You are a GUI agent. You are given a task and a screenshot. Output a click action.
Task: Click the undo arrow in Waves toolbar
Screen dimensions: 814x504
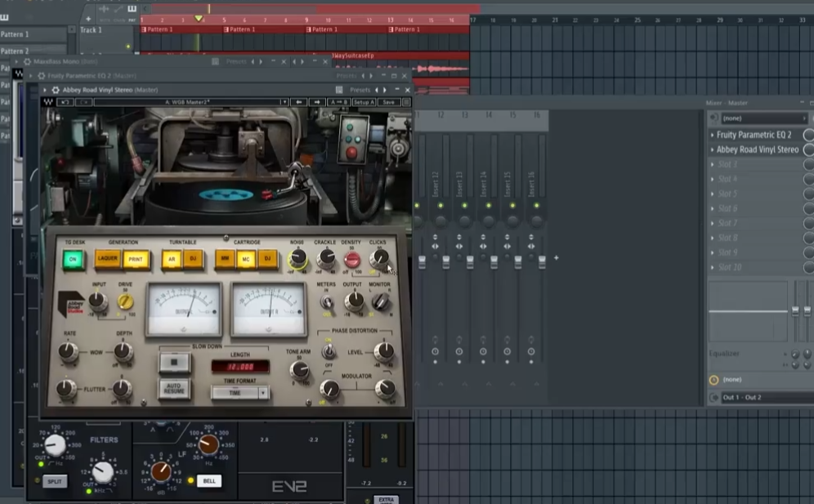point(65,102)
